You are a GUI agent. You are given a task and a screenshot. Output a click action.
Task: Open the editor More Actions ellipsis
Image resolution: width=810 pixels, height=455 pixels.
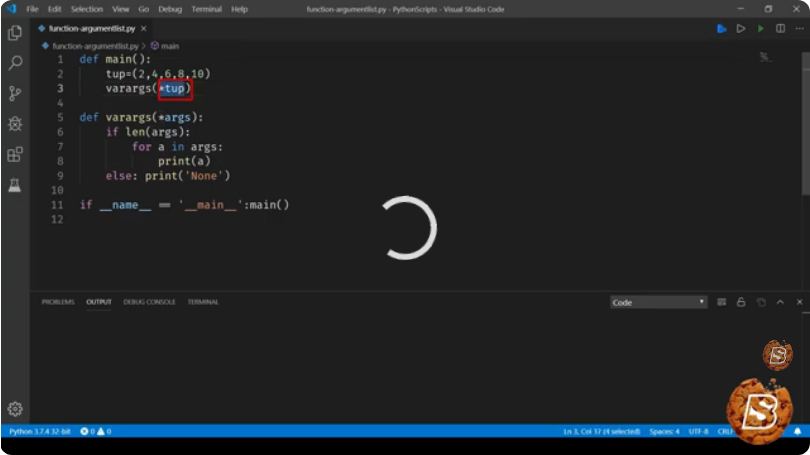pos(799,28)
